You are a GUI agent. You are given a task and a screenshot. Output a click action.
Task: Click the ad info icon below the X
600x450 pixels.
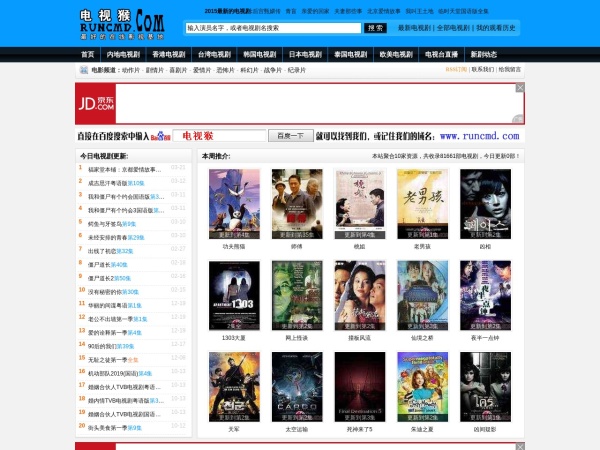click(518, 119)
